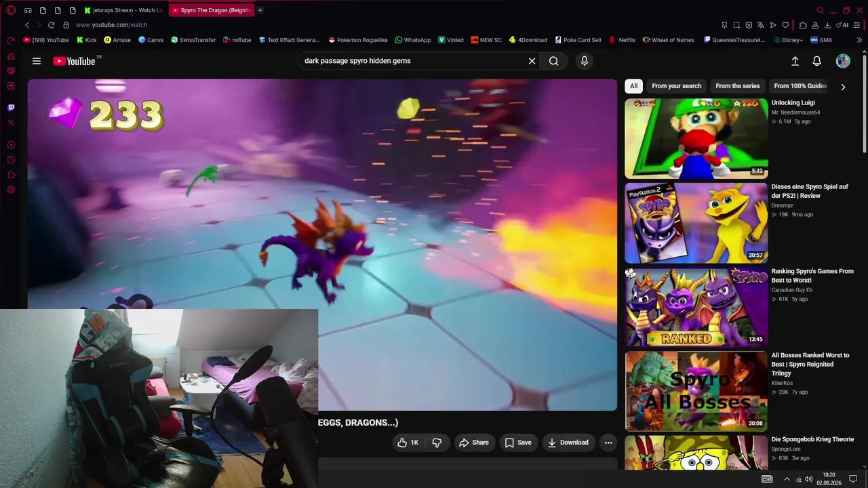Focus the browser address bar URL
The height and width of the screenshot is (488, 868).
coord(111,25)
